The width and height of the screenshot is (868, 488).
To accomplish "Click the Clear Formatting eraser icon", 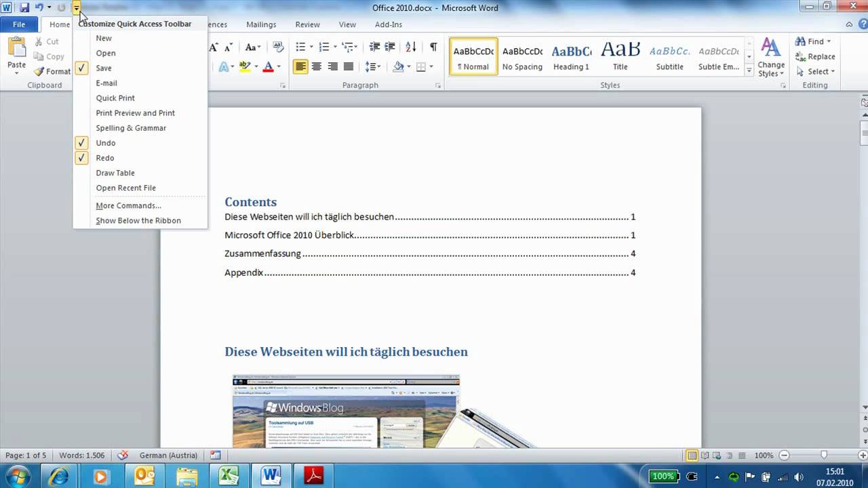I will pyautogui.click(x=278, y=47).
